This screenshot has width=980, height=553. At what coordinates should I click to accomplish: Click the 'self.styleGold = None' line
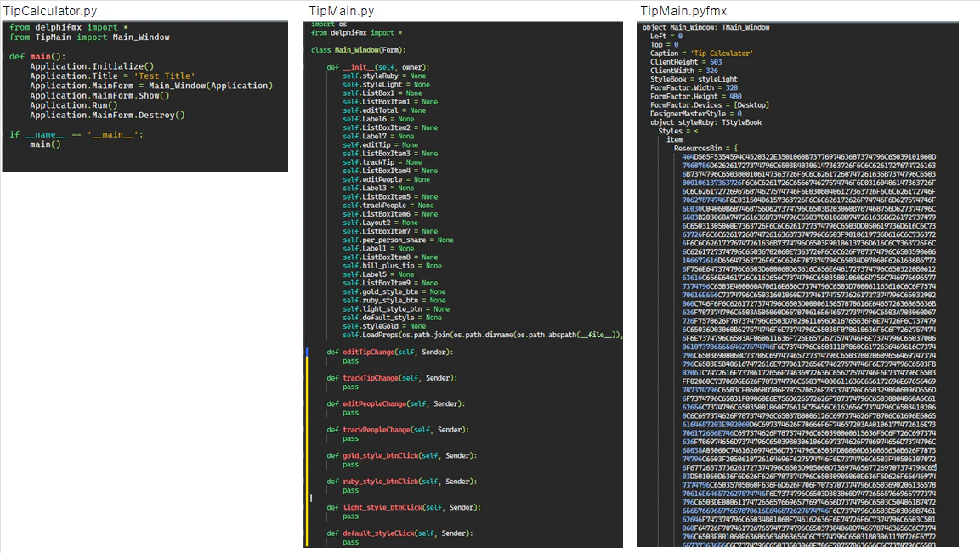click(384, 326)
